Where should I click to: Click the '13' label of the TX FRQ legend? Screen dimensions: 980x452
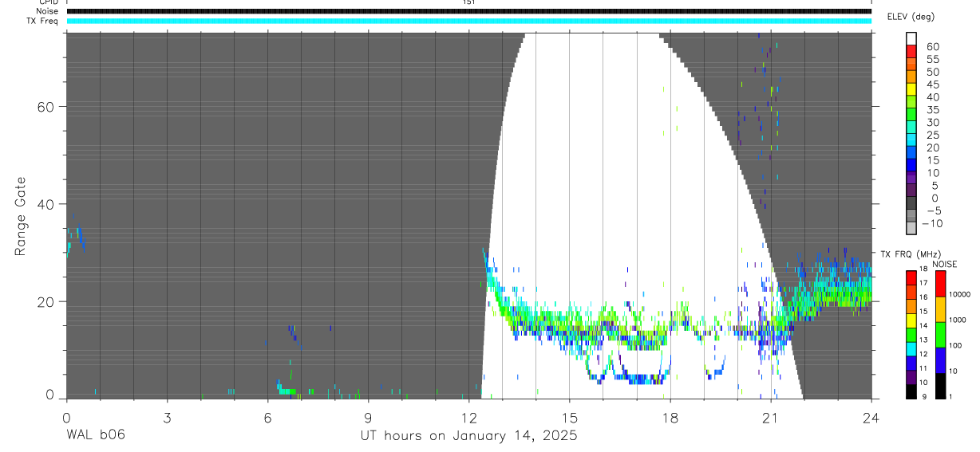[923, 340]
